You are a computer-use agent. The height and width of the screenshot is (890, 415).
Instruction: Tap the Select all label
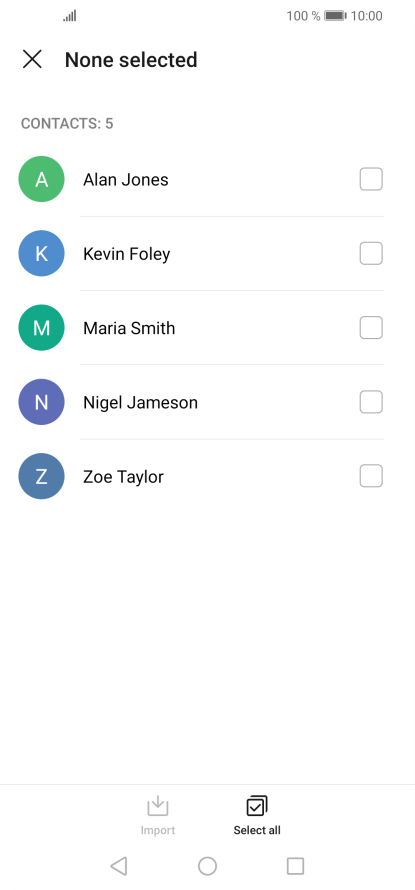257,830
